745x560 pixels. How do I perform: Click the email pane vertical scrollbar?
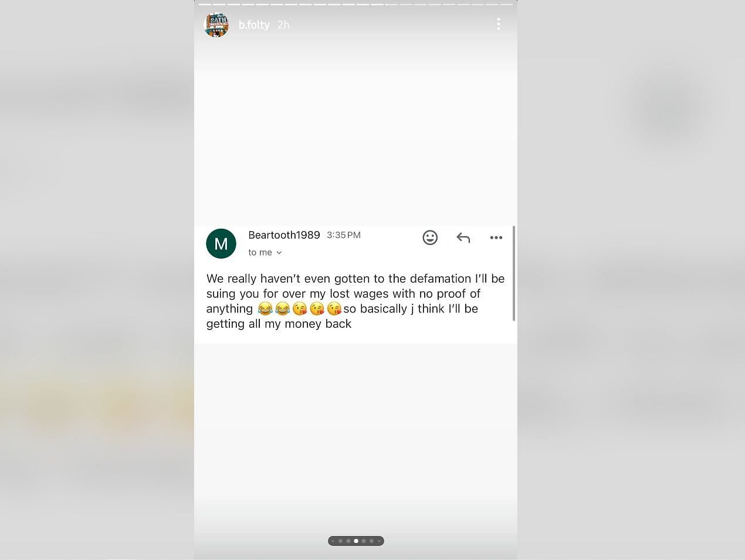[514, 273]
